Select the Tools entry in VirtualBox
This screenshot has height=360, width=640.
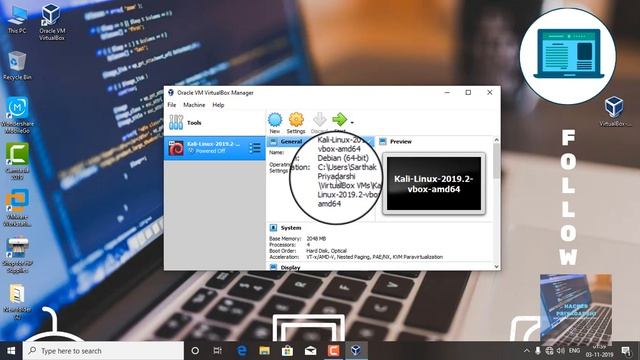[215, 123]
